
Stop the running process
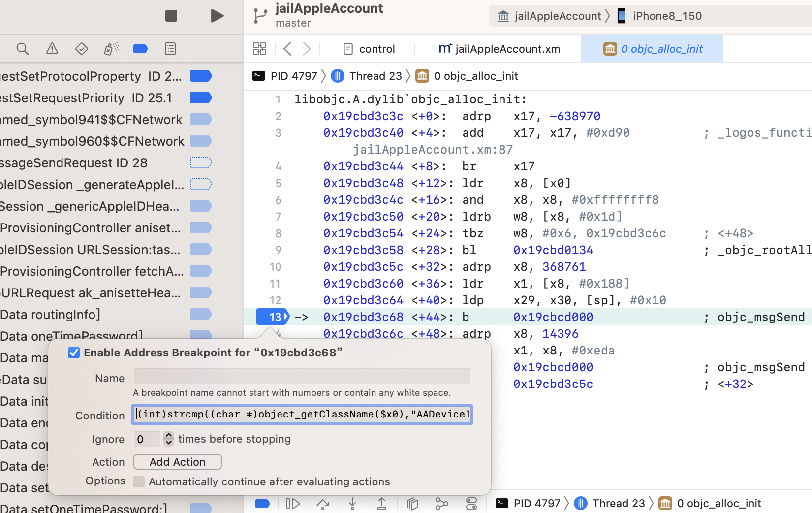(171, 16)
